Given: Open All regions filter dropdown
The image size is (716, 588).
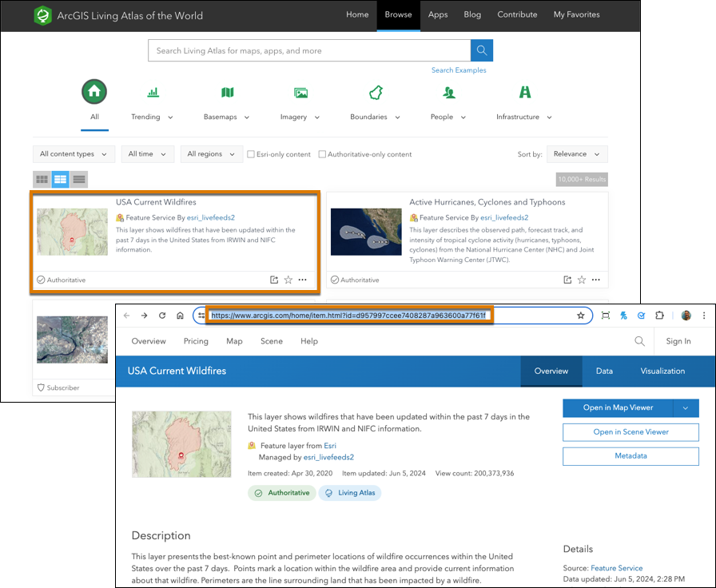Looking at the screenshot, I should (212, 154).
